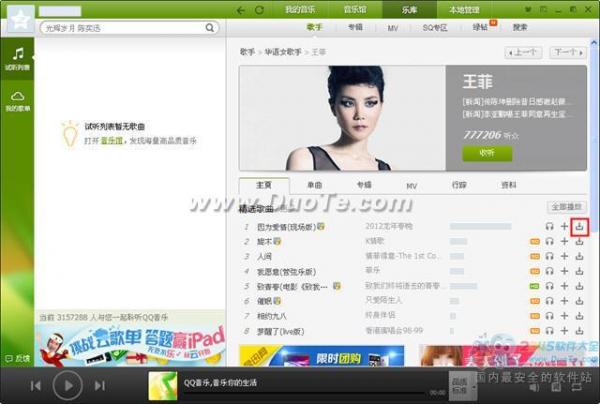Click the magnifier icon in search box
The height and width of the screenshot is (404, 600).
click(210, 28)
